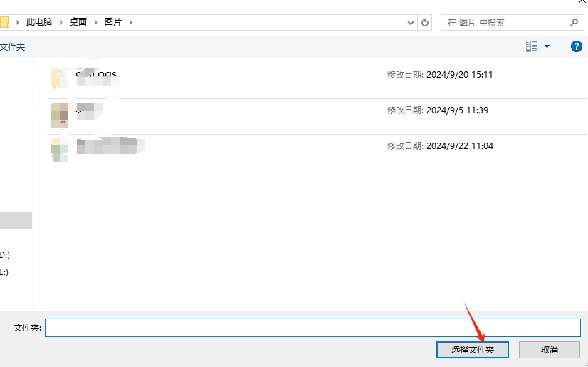Screen dimensions: 588x367
Task: Expand the address bar history dropdown arrow
Action: (x=411, y=22)
